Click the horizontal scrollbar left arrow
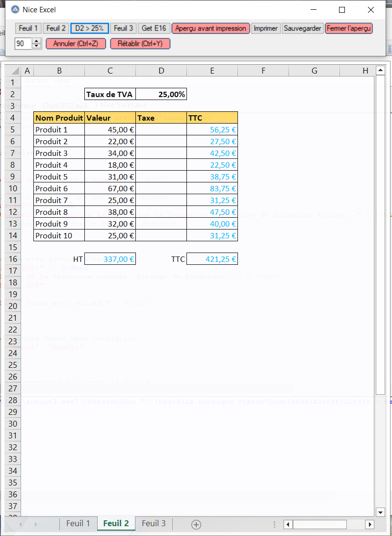This screenshot has width=392, height=536. click(288, 524)
